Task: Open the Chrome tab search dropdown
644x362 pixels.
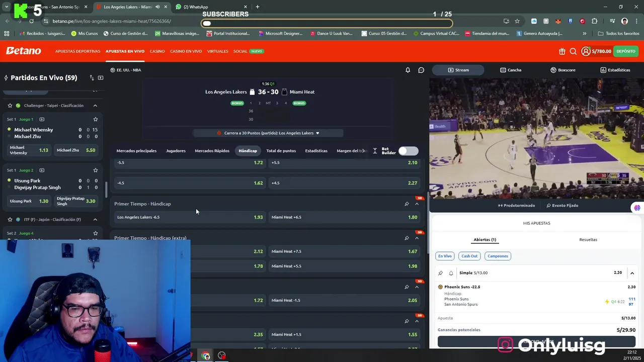Action: 6,7
